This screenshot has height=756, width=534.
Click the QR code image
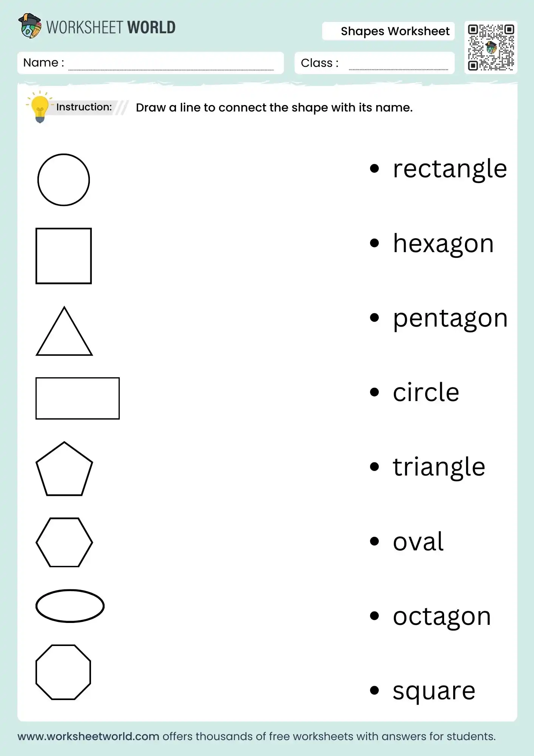(491, 48)
